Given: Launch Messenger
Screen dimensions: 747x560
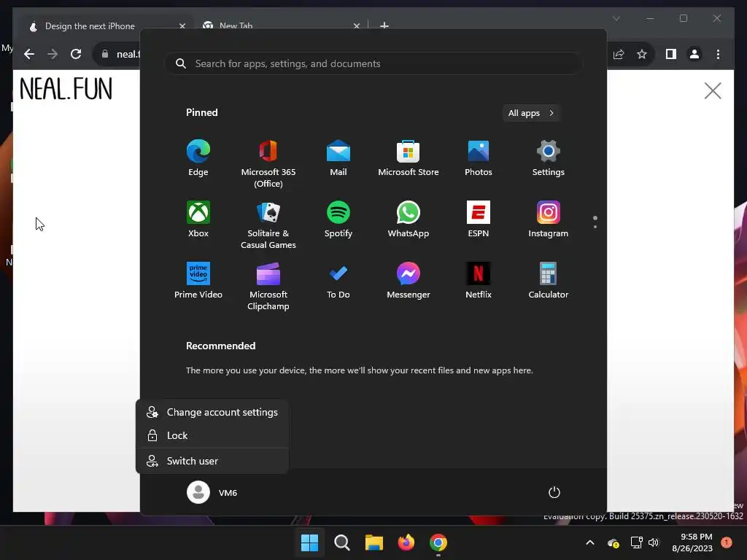Looking at the screenshot, I should click(x=409, y=281).
